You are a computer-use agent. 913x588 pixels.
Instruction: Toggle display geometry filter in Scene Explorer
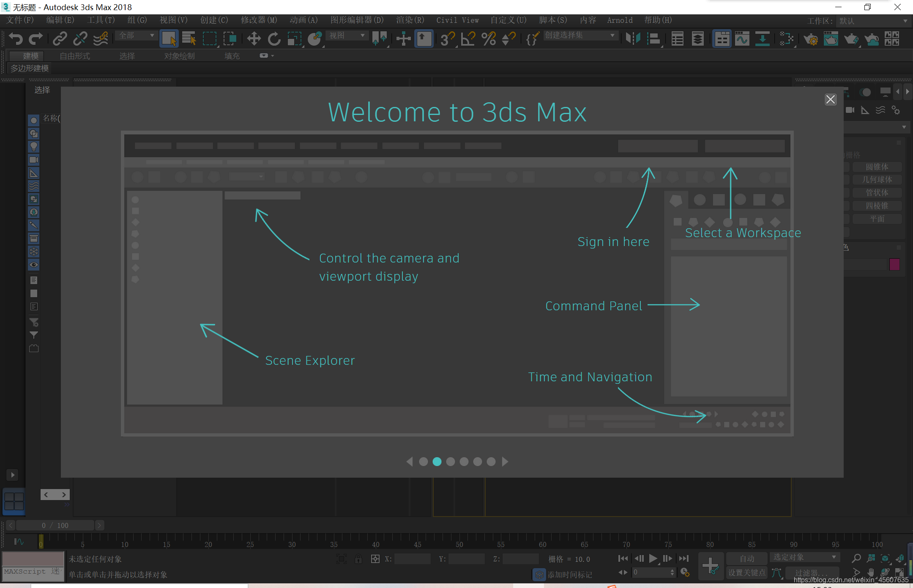(x=34, y=121)
